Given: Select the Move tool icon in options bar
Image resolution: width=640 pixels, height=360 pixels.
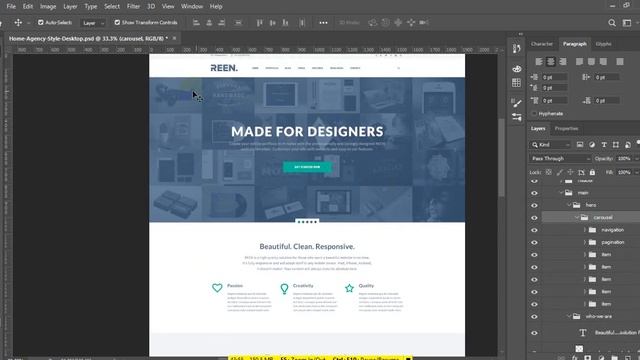Looking at the screenshot, I should (18, 22).
